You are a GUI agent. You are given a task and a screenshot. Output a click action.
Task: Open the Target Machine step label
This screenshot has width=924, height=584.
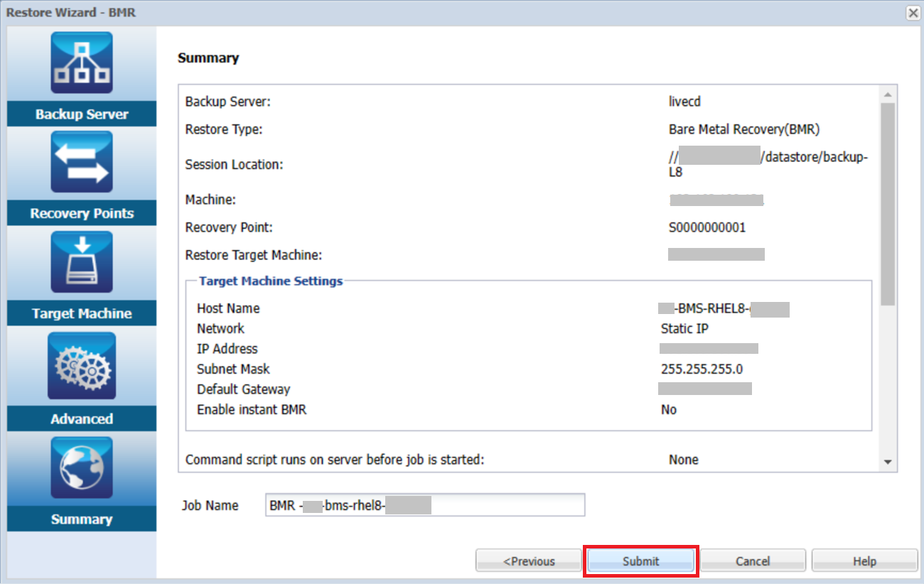pyautogui.click(x=82, y=314)
